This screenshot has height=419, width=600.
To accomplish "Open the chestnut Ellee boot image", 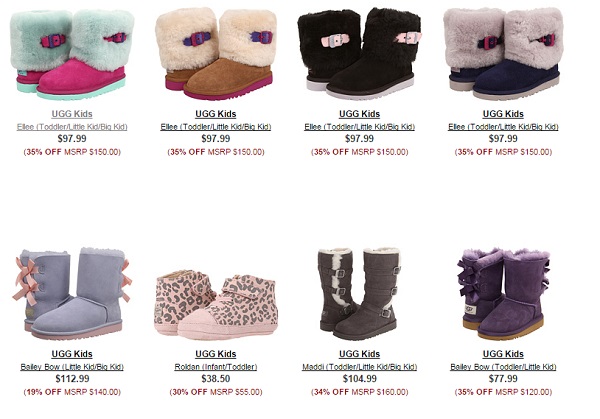I will tap(216, 54).
